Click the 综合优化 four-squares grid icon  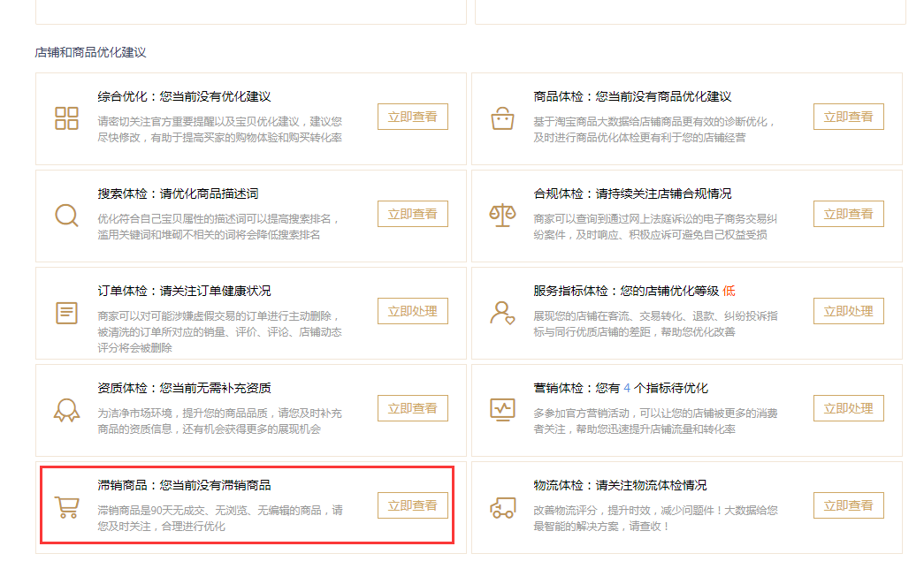coord(66,118)
